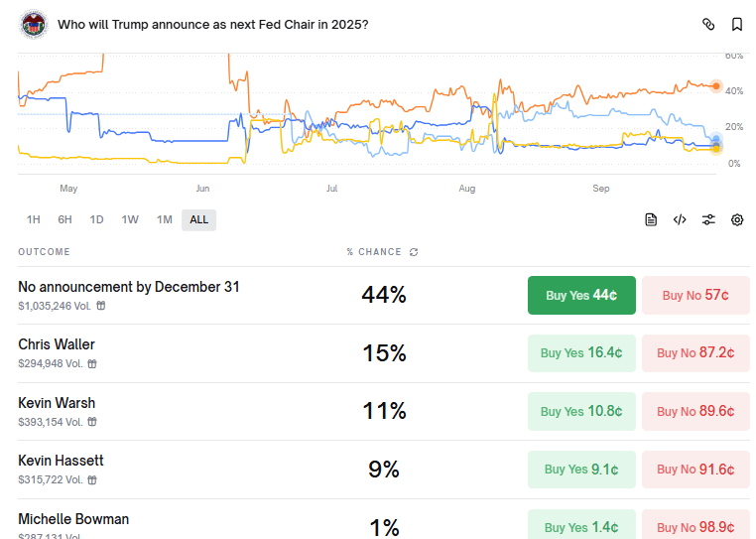Buy Yes on Kevin Warsh at 10.8¢

pyautogui.click(x=581, y=411)
